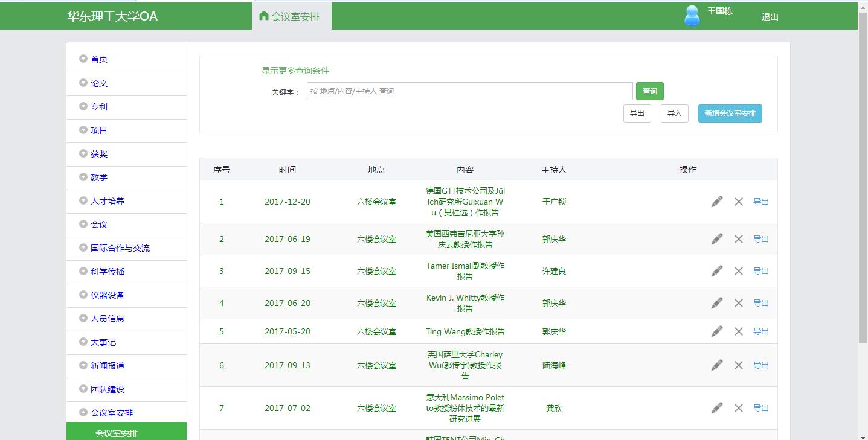Screen dimensions: 868x440
Task: Select the green 会议室安排 submenu item
Action: point(117,433)
